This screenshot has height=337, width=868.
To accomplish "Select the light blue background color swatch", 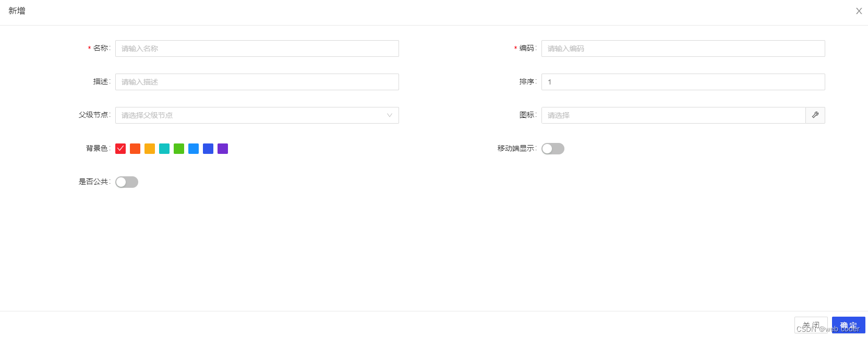I will 194,149.
